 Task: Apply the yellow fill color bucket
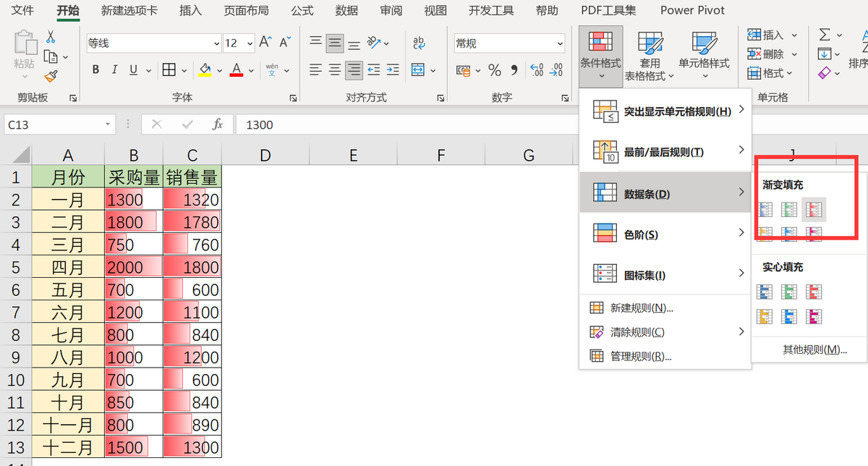tap(205, 70)
